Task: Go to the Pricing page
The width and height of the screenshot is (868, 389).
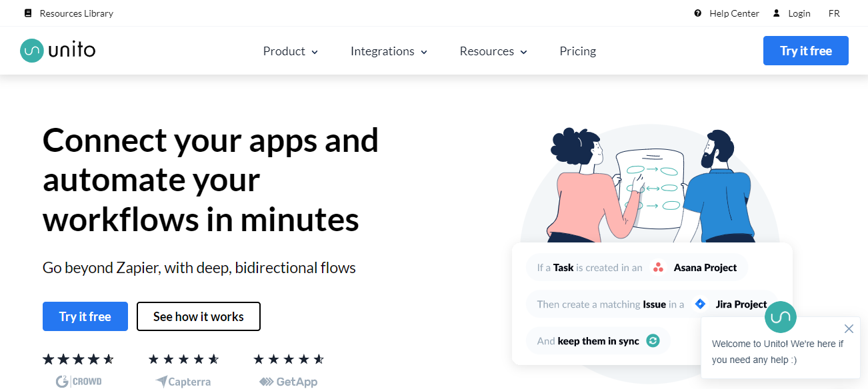Action: (x=578, y=51)
